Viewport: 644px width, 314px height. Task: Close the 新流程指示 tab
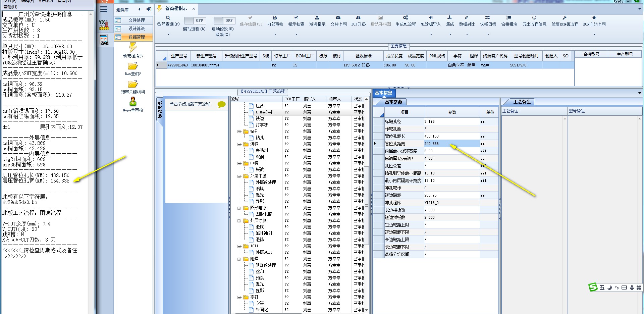pyautogui.click(x=194, y=9)
